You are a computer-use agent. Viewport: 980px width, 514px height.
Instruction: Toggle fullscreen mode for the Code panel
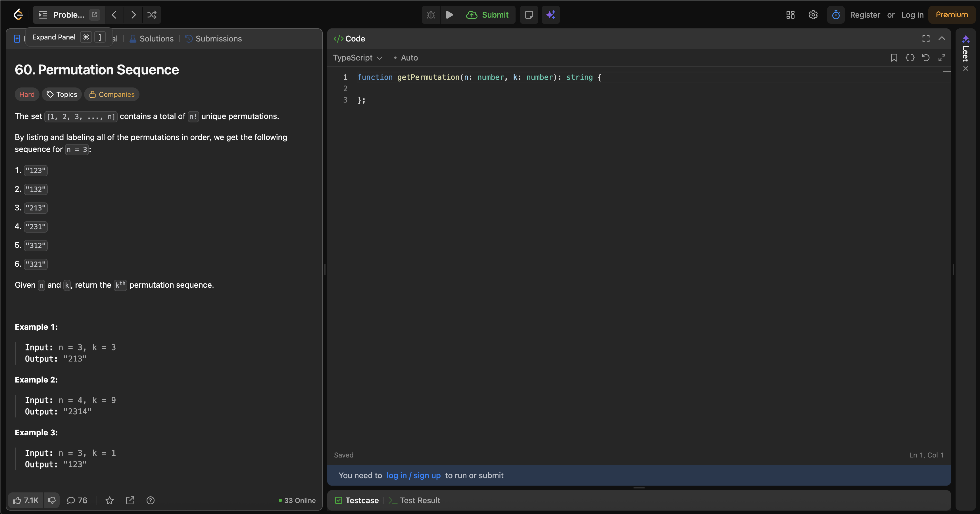tap(926, 38)
